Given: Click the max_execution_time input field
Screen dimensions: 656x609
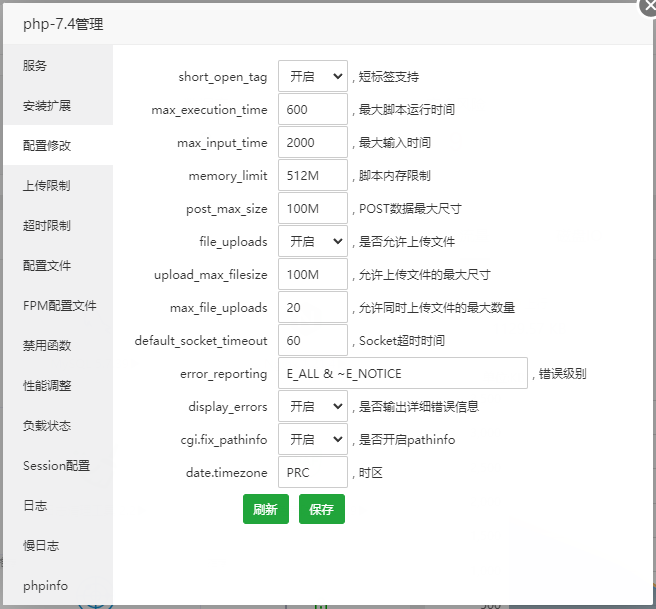Looking at the screenshot, I should point(312,110).
